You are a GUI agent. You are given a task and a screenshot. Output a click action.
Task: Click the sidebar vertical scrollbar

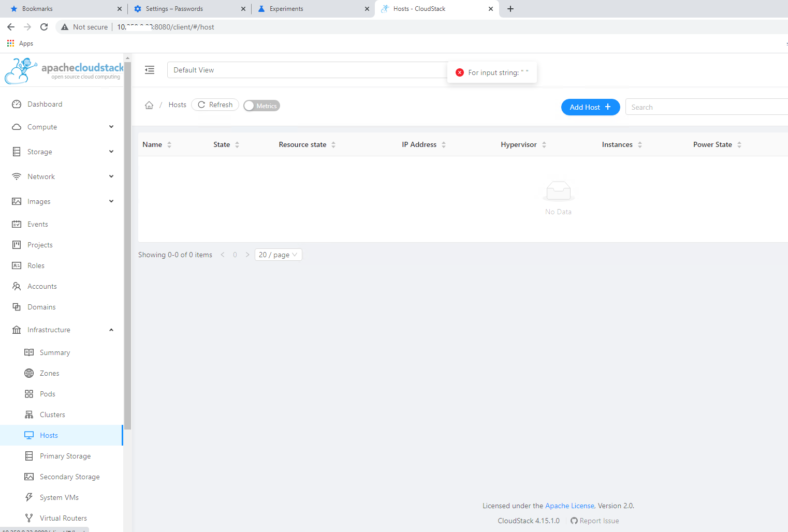pos(127,246)
